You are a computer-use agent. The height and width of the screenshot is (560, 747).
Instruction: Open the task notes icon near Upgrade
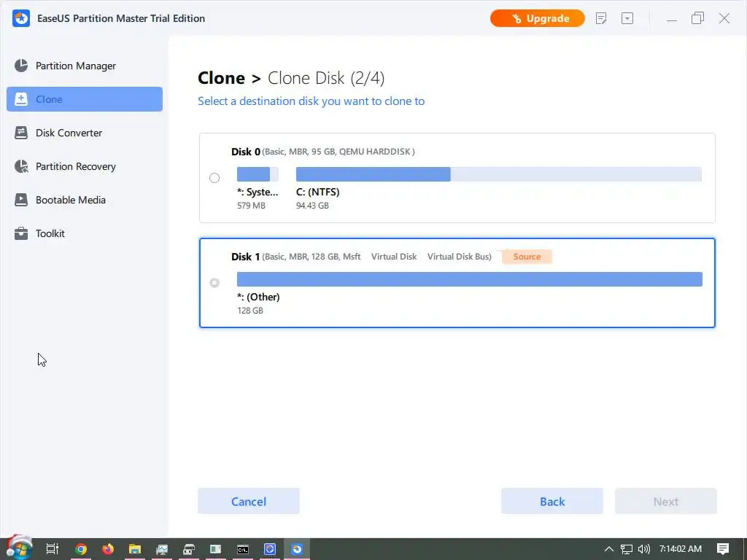[601, 18]
